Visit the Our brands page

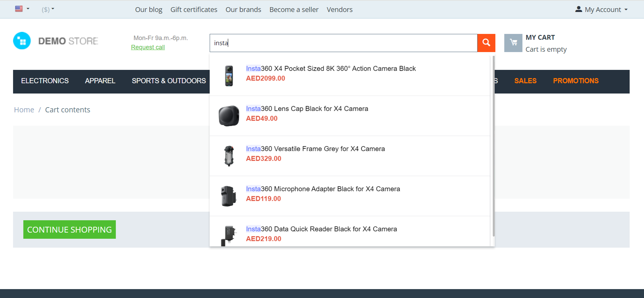click(x=243, y=10)
